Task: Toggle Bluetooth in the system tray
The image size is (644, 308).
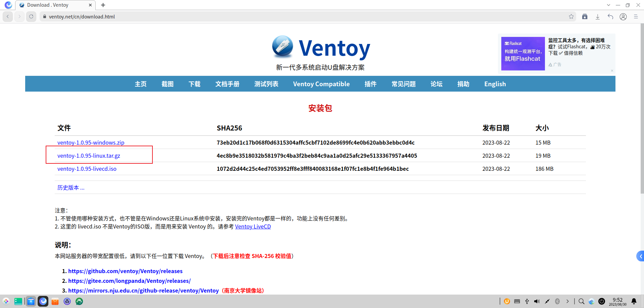Action: pos(557,301)
